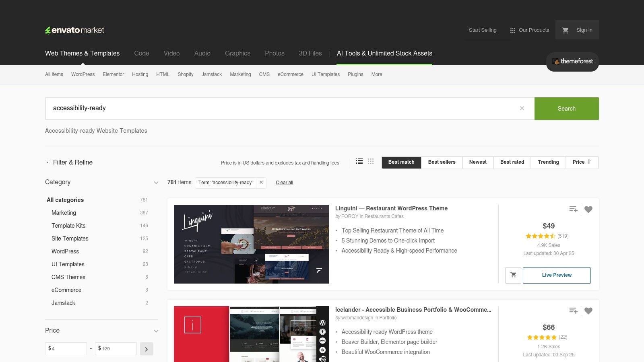Screen dimensions: 644x362
Task: Favorite the Icelander theme heart icon
Action: 588,311
